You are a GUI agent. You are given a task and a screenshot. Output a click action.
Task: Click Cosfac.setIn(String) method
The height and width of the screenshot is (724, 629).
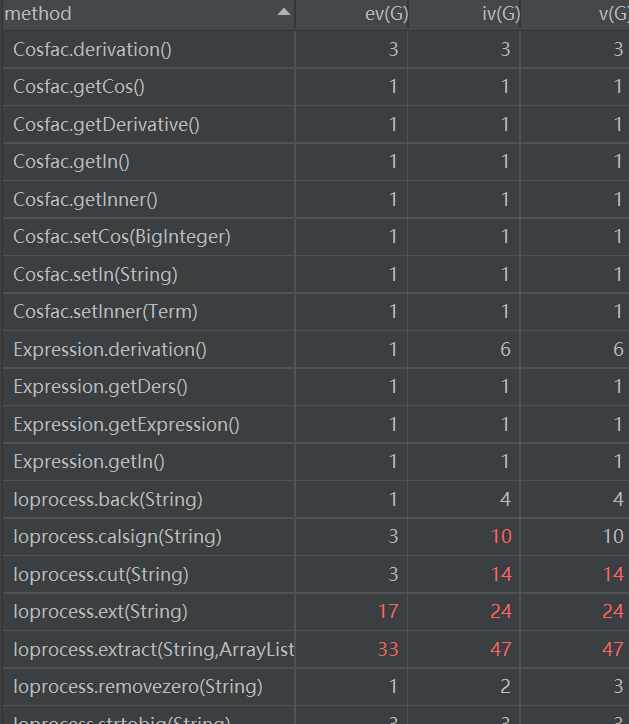pos(95,274)
